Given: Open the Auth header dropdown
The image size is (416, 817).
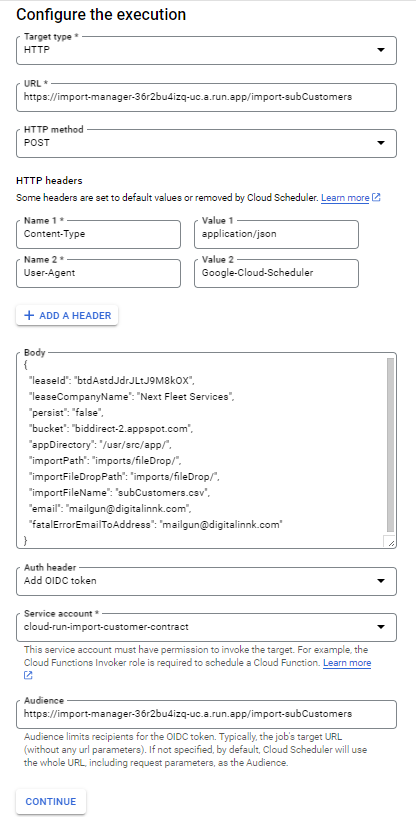Looking at the screenshot, I should tap(206, 581).
